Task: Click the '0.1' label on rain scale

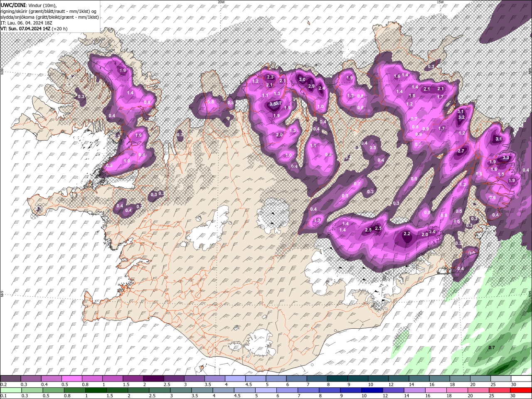Action: point(4,396)
